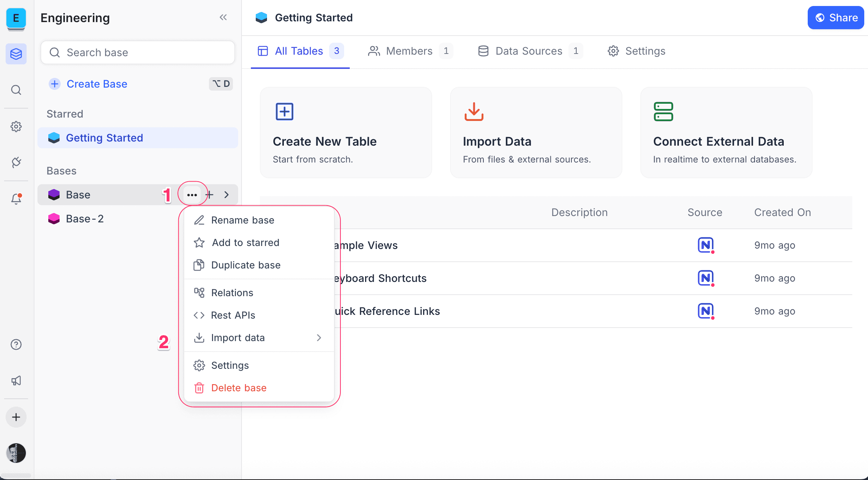Open the settings gear in the left rail

coord(16,127)
